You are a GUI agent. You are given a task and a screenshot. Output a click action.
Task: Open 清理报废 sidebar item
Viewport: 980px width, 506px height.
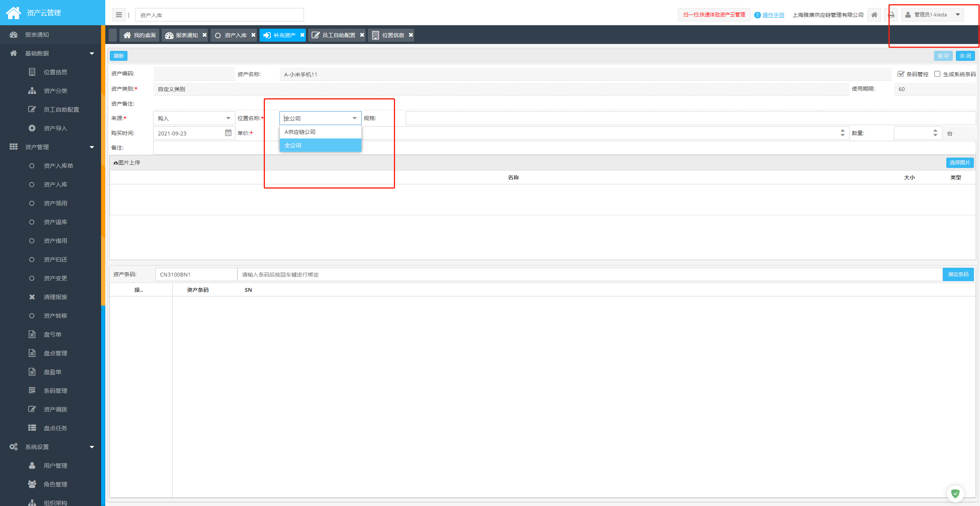(50, 297)
